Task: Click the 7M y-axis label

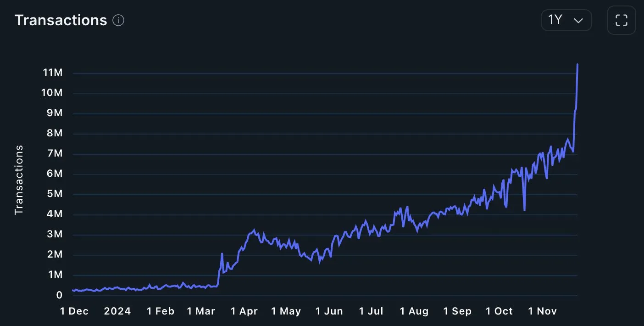Action: [54, 153]
